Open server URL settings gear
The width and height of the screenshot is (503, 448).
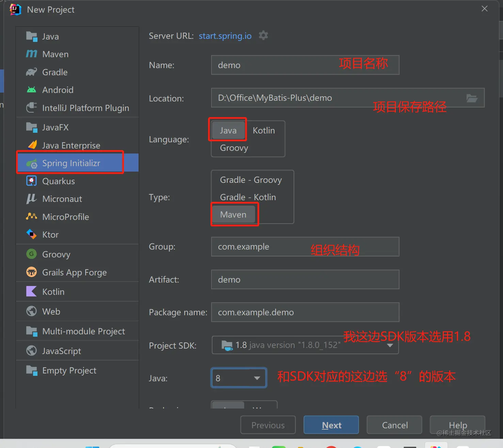coord(263,35)
